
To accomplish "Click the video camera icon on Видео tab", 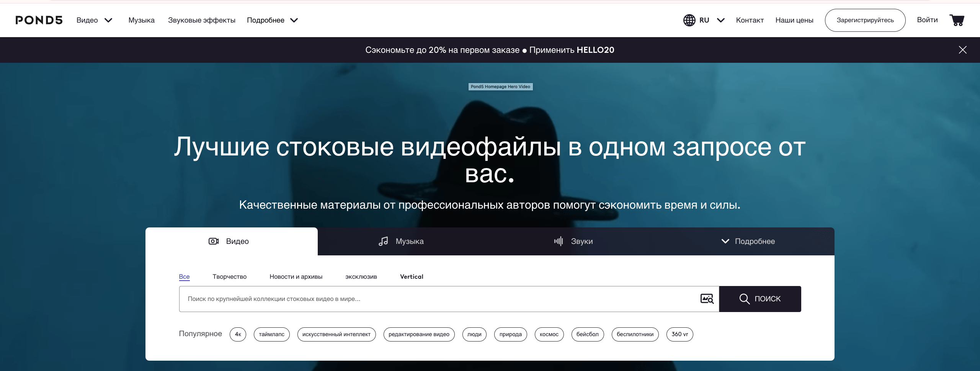I will pos(213,241).
